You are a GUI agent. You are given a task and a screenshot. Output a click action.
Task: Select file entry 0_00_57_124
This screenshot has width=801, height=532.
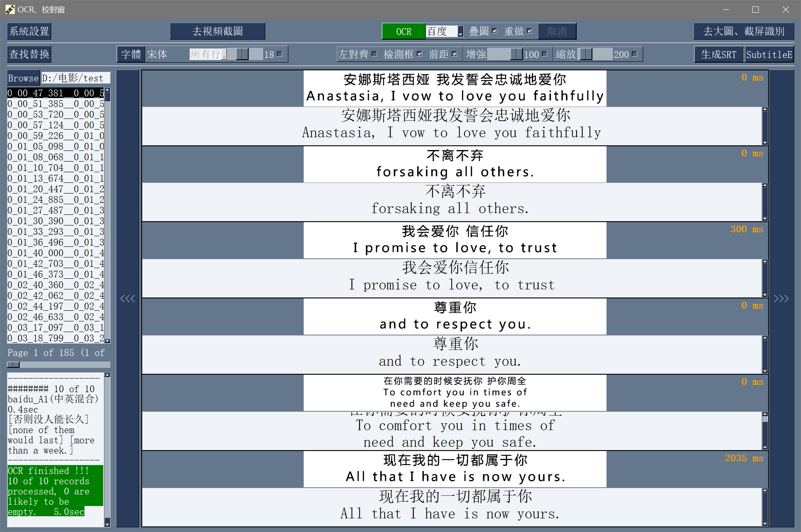56,125
